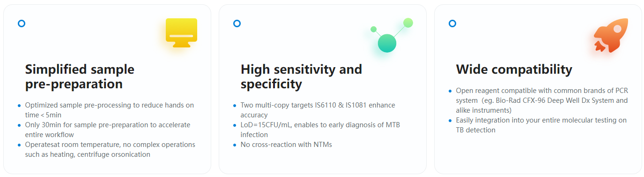This screenshot has height=177, width=644.
Task: Click the 'Open reagent compatible' bullet text
Action: point(542,100)
